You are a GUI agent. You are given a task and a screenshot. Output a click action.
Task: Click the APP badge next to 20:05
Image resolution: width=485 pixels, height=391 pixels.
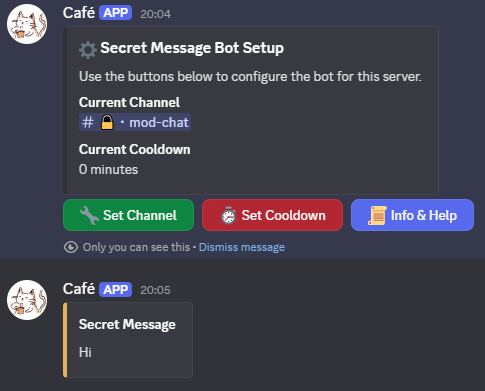click(116, 289)
